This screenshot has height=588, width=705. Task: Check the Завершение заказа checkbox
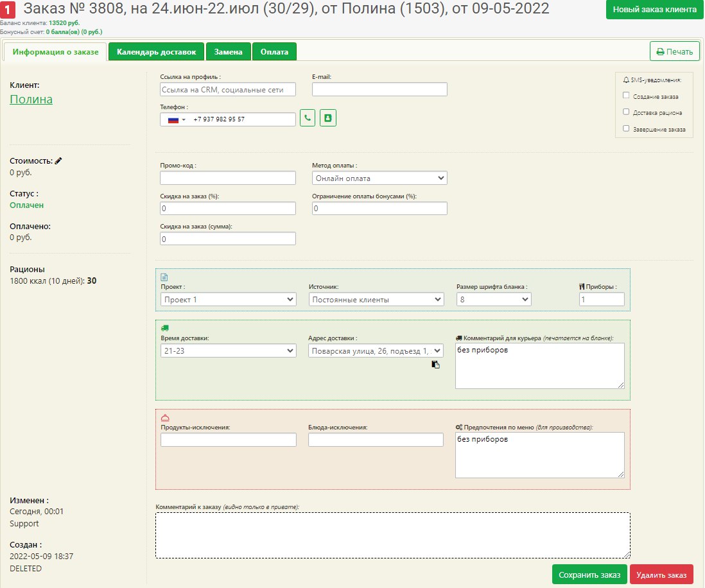[626, 128]
